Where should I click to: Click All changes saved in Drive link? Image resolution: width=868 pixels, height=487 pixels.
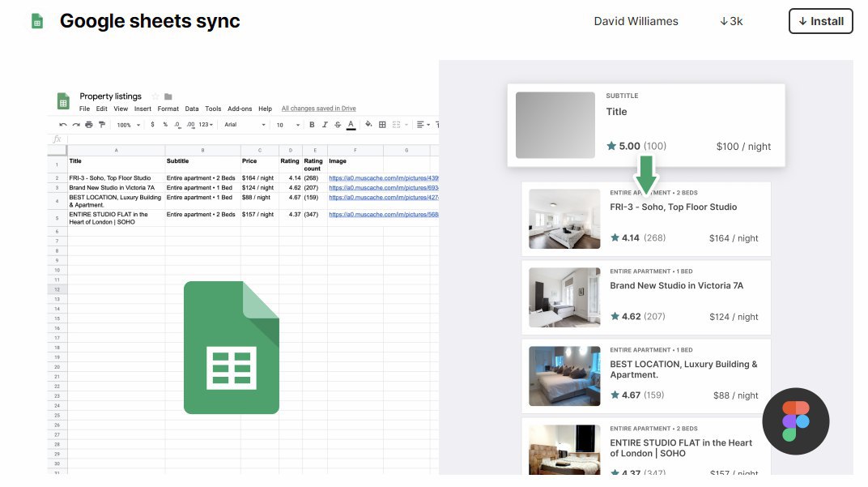pos(318,109)
